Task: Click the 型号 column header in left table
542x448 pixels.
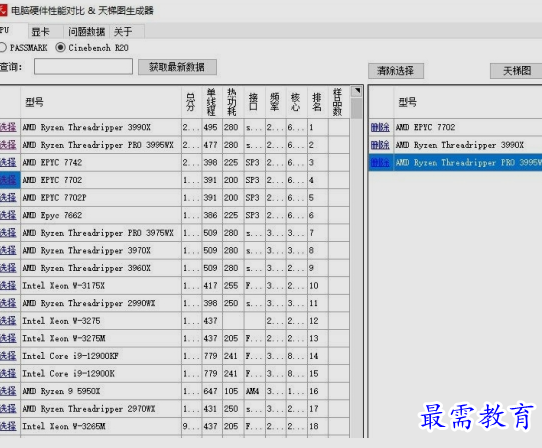Action: point(101,102)
